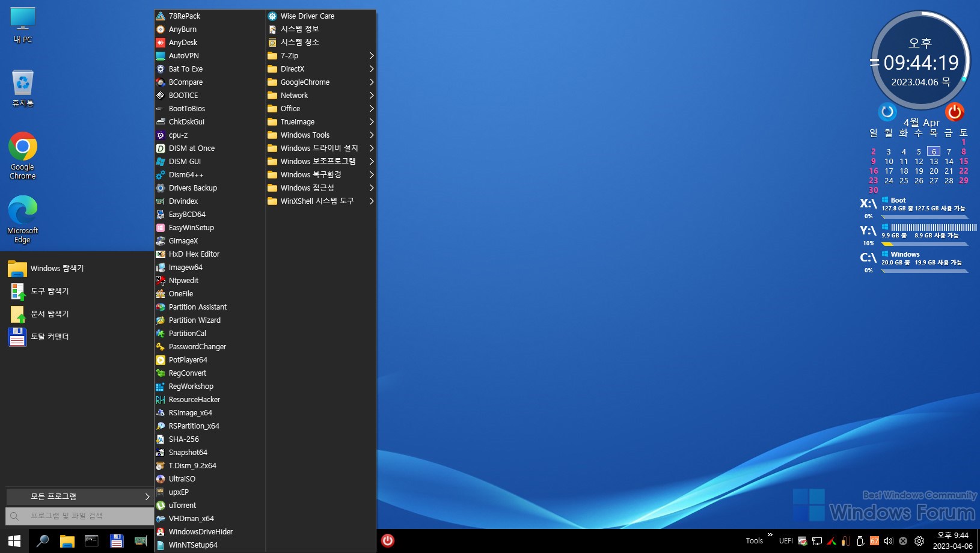Open the command prompt taskbar icon
Image resolution: width=980 pixels, height=553 pixels.
(91, 541)
